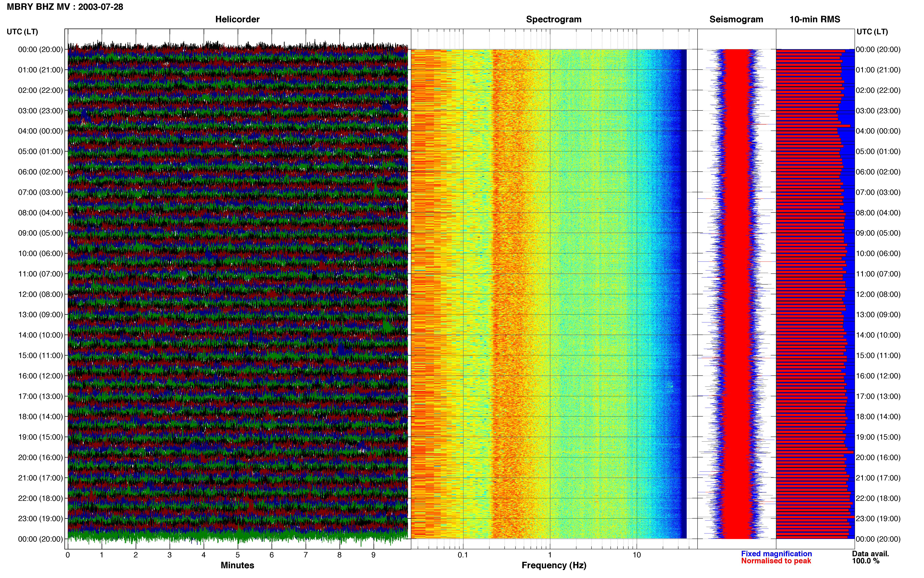Click the tall red RMS bar near 04:00

813,126
